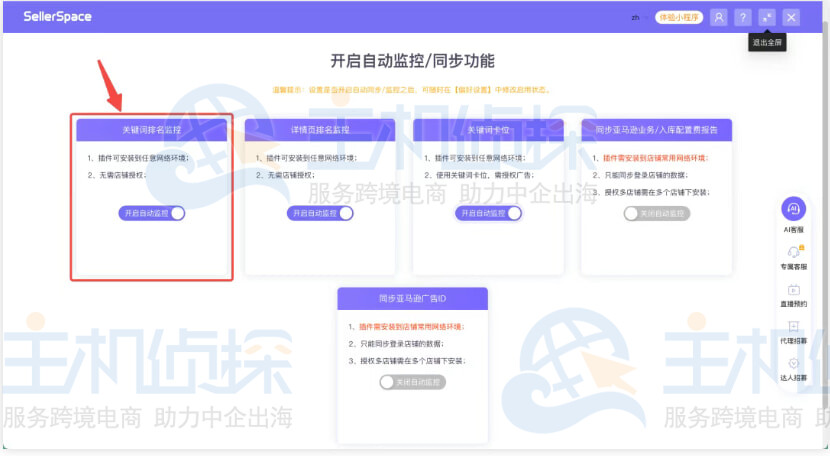Enable 同步亚马逊广告ID monitoring switch
The width and height of the screenshot is (830, 456).
[412, 382]
